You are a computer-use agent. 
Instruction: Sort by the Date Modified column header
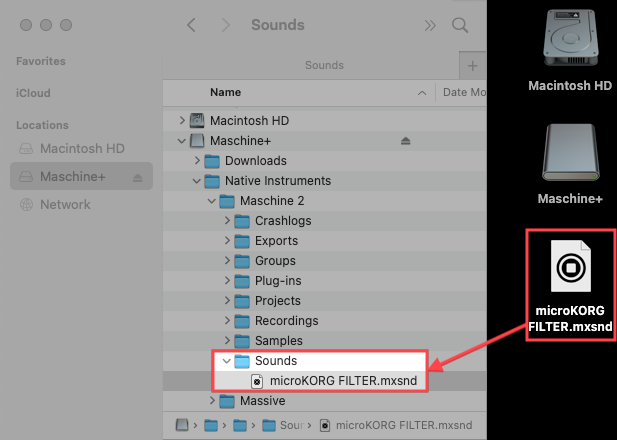coord(464,92)
